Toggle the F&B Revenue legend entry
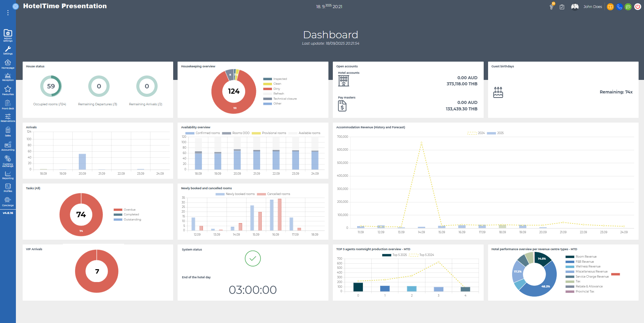 pos(580,262)
